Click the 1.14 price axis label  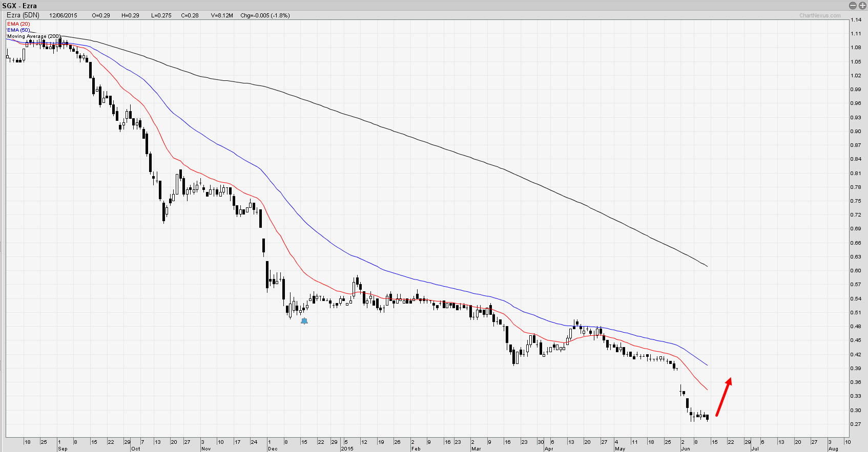[856, 20]
